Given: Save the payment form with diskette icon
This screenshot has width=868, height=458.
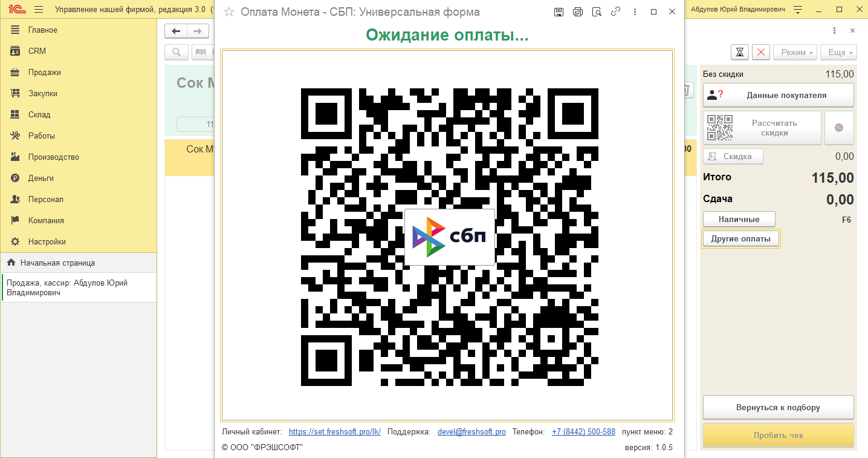Looking at the screenshot, I should click(559, 11).
